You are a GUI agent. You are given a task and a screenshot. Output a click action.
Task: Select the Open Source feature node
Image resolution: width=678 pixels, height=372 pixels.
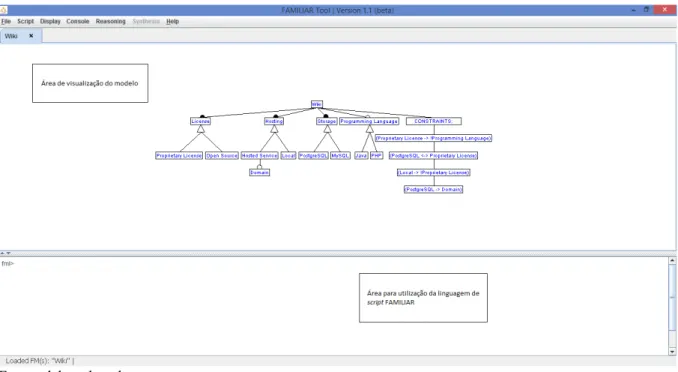click(x=222, y=155)
